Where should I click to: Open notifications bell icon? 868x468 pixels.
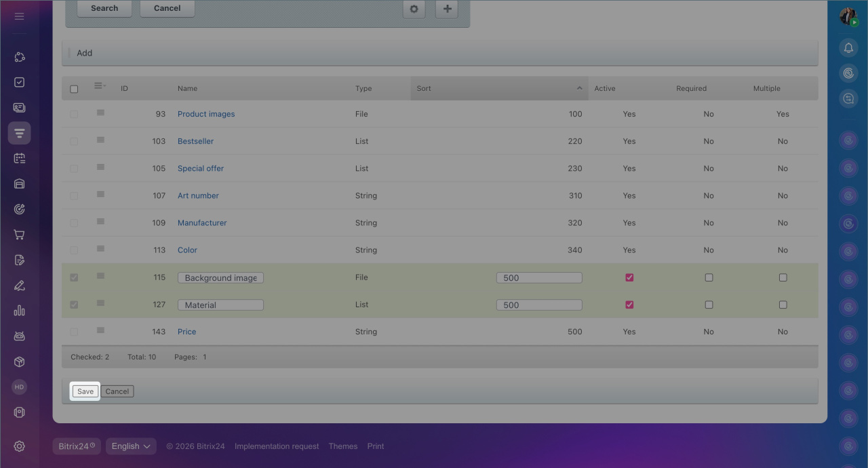click(x=848, y=47)
